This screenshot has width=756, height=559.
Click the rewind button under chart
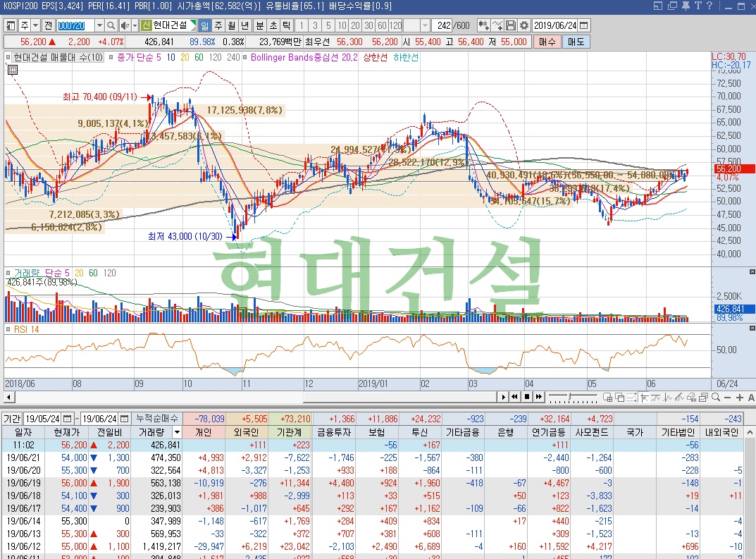click(515, 397)
